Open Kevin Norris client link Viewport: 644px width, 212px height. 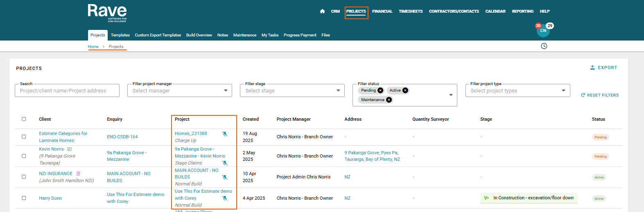[x=51, y=149]
